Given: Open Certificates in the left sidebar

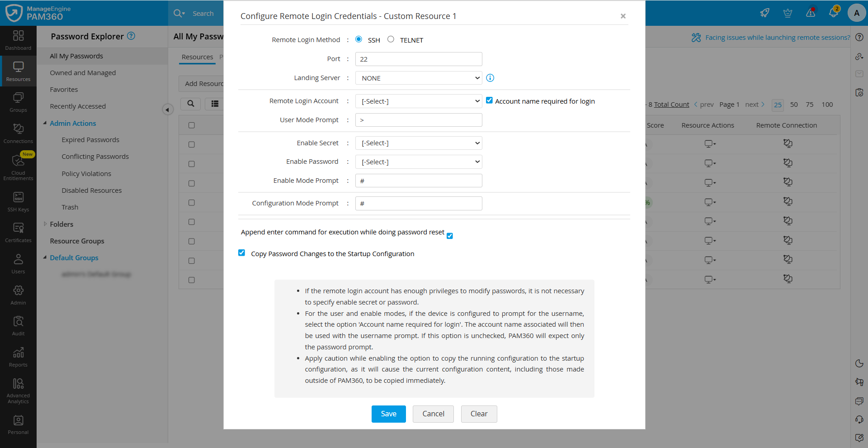Looking at the screenshot, I should point(18,232).
